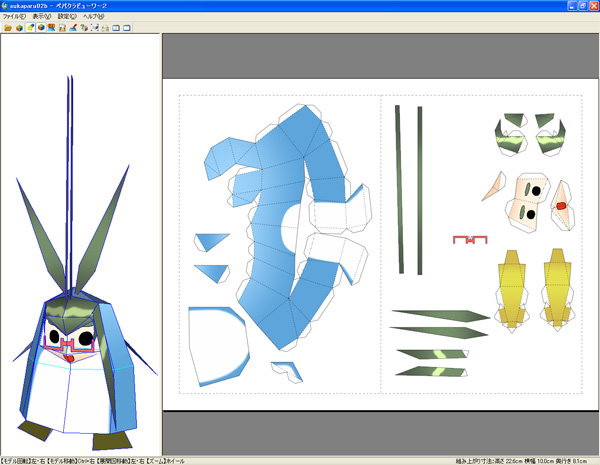Click the mouse operation hints in status bar
This screenshot has width=600, height=465.
[x=93, y=461]
